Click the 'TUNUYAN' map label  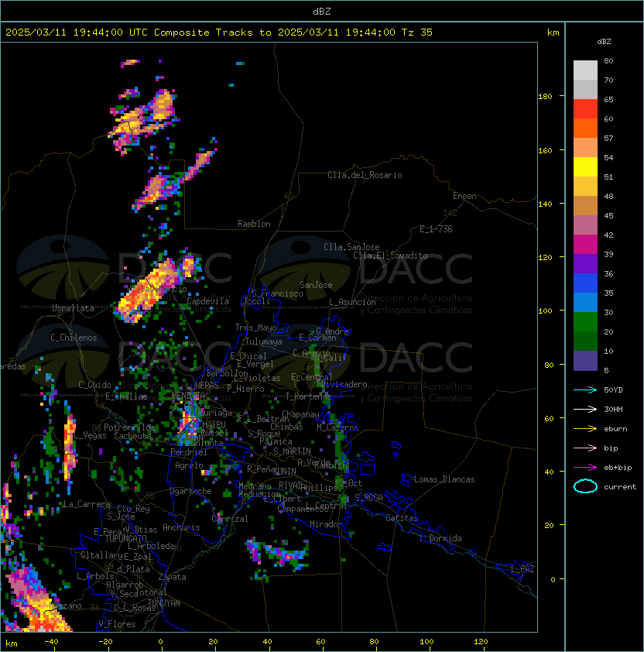(164, 603)
